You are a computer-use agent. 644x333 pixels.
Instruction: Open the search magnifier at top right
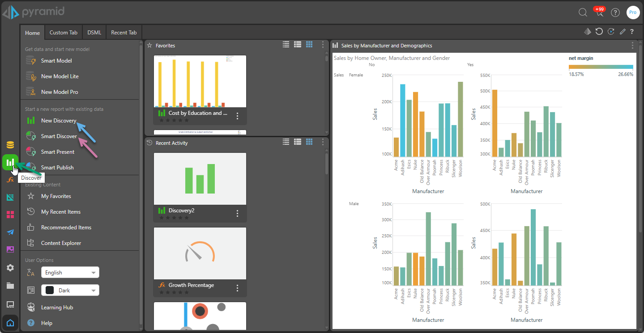[x=583, y=13]
